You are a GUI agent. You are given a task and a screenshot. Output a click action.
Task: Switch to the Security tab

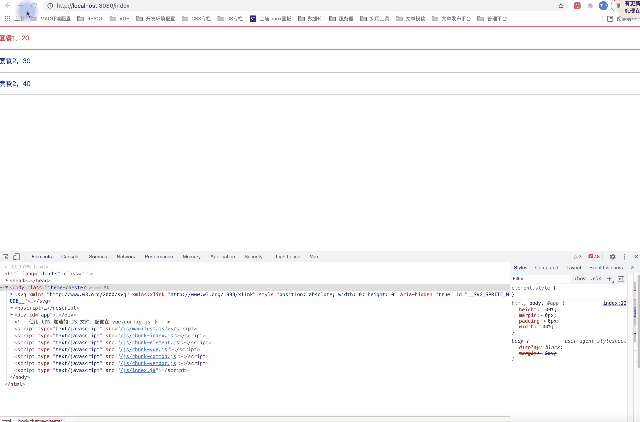pyautogui.click(x=254, y=257)
